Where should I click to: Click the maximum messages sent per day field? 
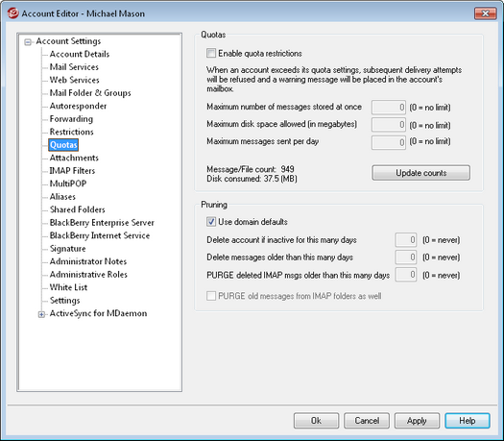[x=389, y=142]
